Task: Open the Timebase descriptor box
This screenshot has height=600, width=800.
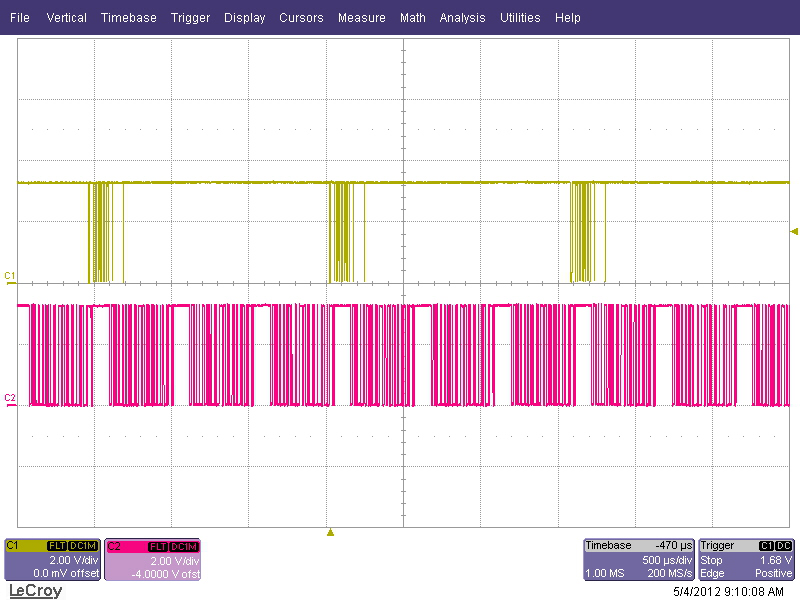Action: (x=639, y=560)
